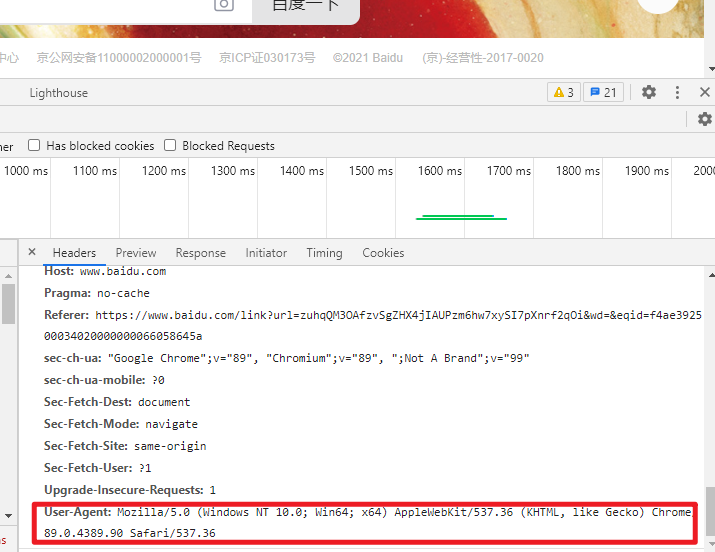Image resolution: width=715 pixels, height=552 pixels.
Task: Click the Referer header URL
Action: 373,325
